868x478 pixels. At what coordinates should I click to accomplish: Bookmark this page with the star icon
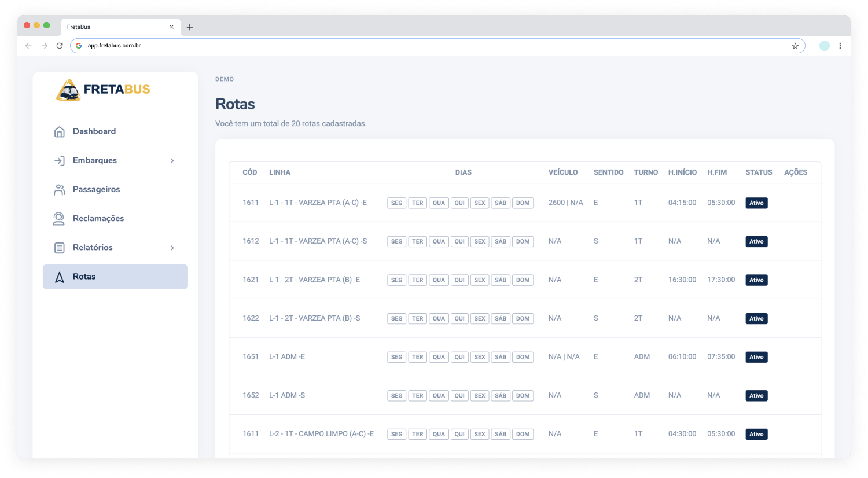click(795, 46)
